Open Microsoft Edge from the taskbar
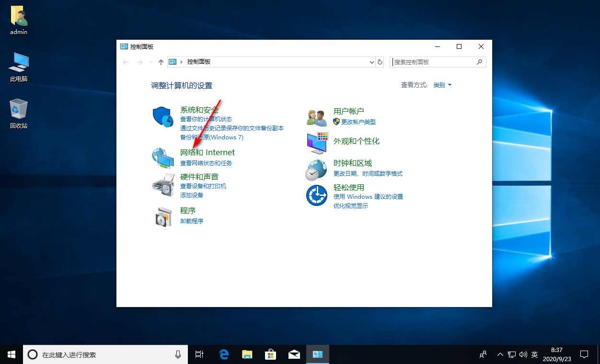600x364 pixels. pos(224,354)
